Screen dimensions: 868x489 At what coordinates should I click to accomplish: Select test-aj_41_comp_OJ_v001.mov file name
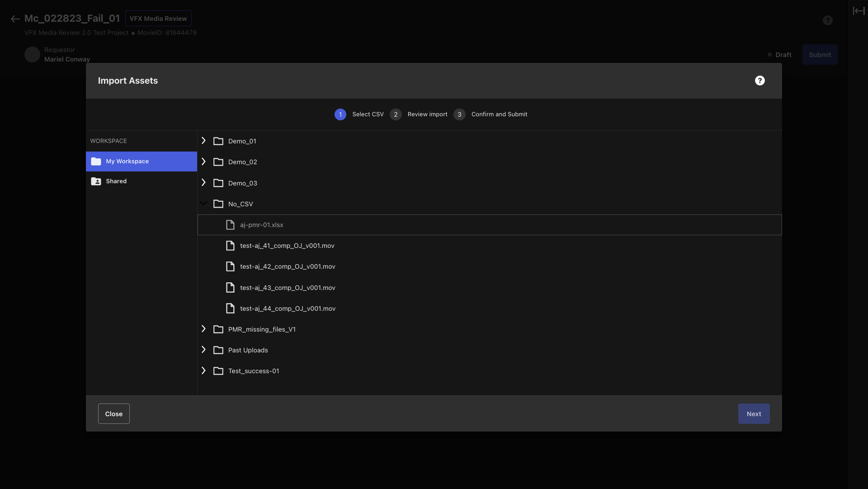pos(287,246)
